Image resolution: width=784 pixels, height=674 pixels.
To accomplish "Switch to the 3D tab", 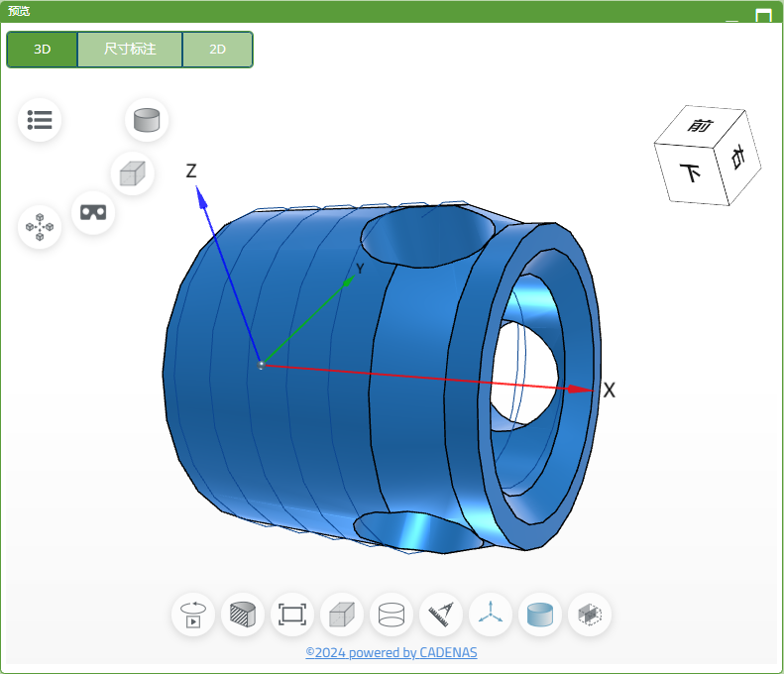I will point(43,50).
